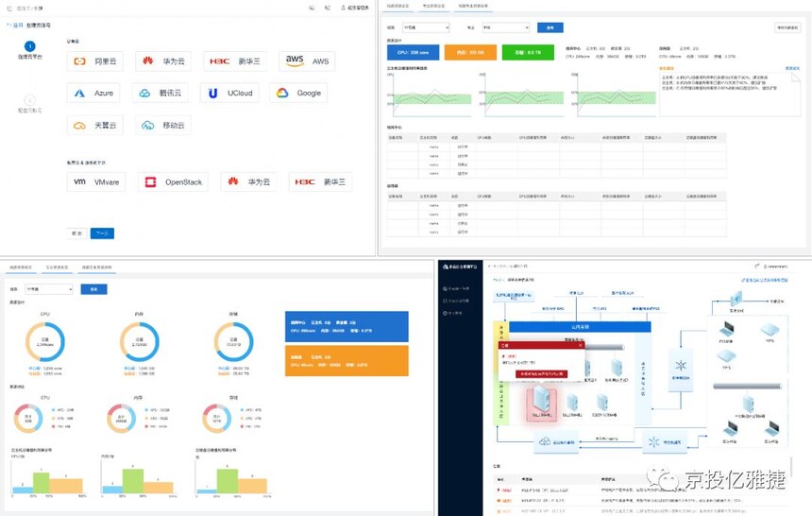Click the topology panel's vertical scrollbar
Screen dimensions: 812x516
click(x=791, y=467)
